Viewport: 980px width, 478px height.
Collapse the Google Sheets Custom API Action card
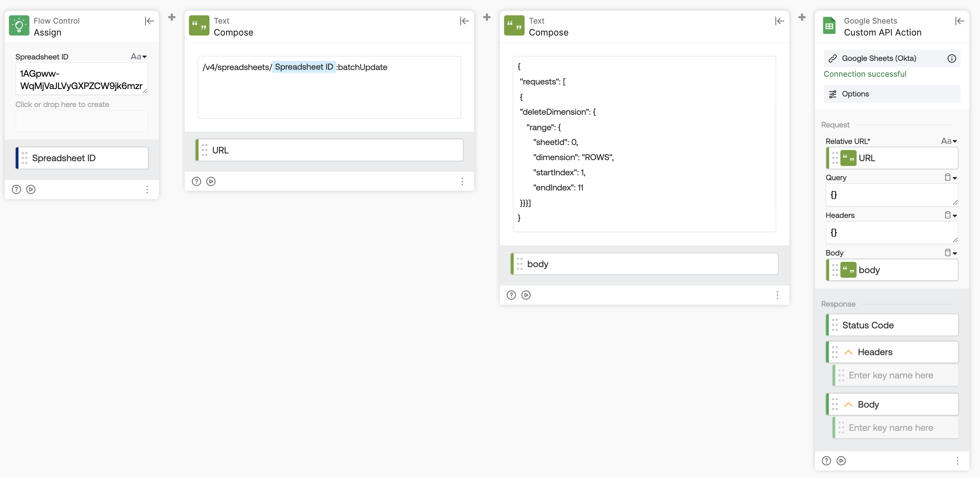click(959, 21)
